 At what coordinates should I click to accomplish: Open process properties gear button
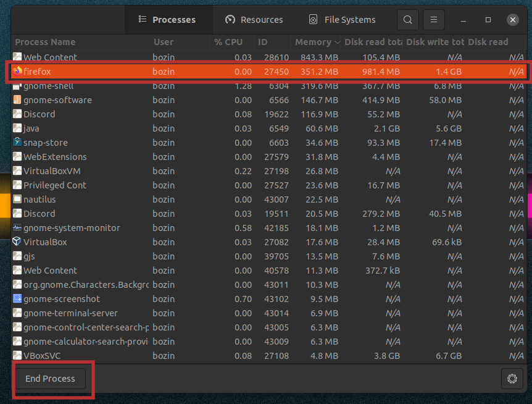pyautogui.click(x=512, y=379)
